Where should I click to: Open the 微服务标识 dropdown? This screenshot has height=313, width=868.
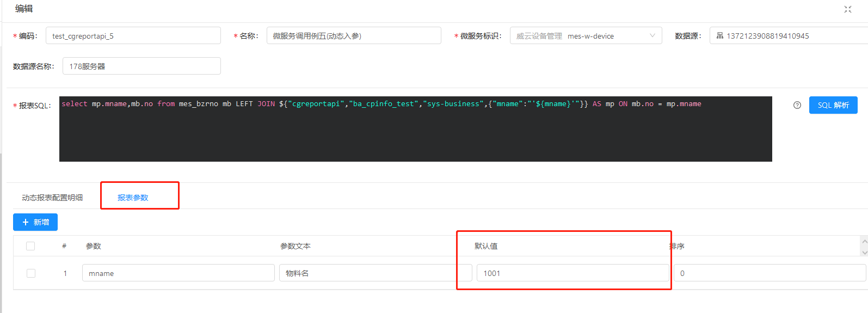[x=586, y=35]
